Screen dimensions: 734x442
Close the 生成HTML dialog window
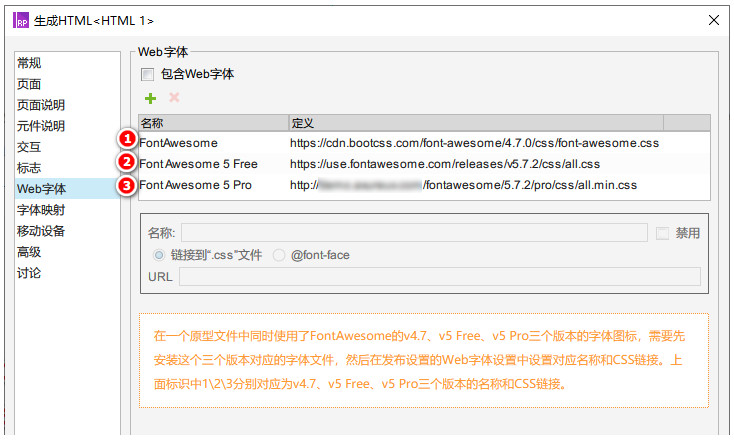point(713,20)
